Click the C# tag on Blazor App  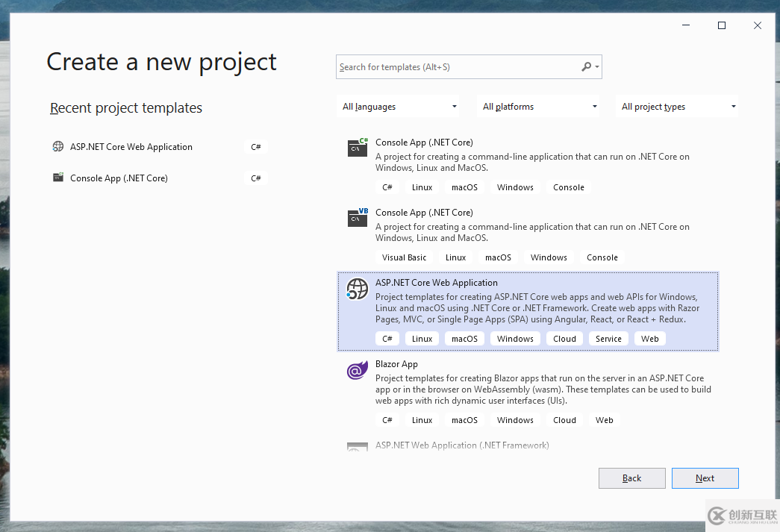(x=387, y=421)
